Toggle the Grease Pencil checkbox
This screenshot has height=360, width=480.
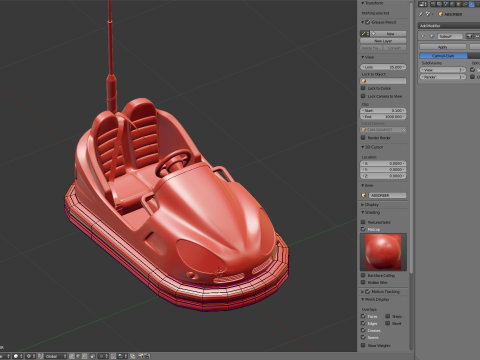pyautogui.click(x=368, y=22)
